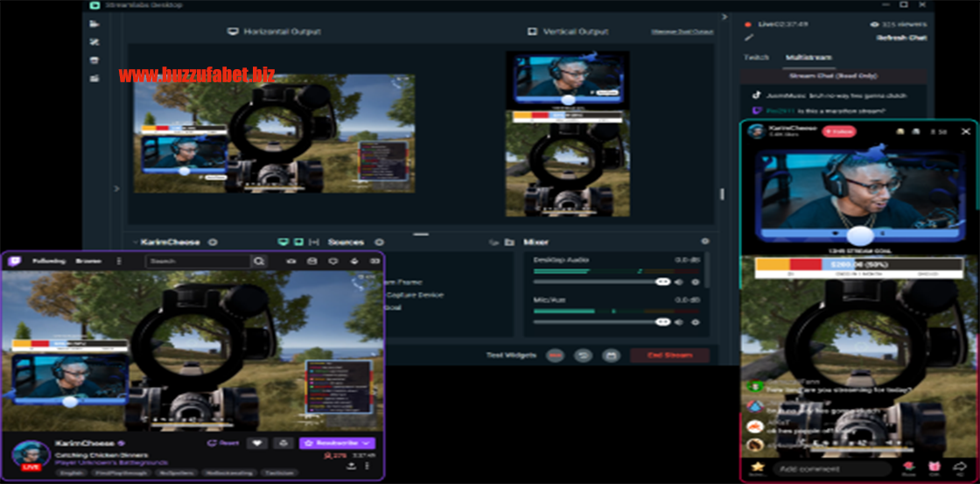Screen dimensions: 980x484
Task: Click the Stream Chat (Read Only) banner
Action: pos(833,76)
